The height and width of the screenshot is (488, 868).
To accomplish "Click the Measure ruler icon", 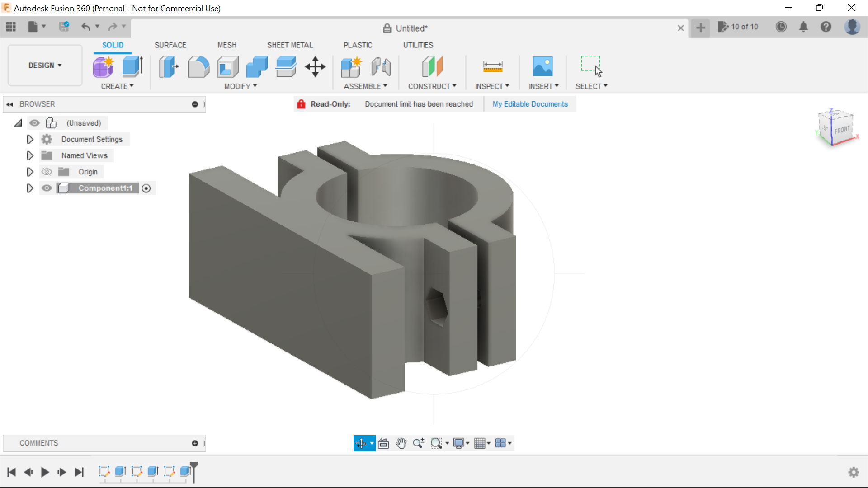I will (492, 67).
